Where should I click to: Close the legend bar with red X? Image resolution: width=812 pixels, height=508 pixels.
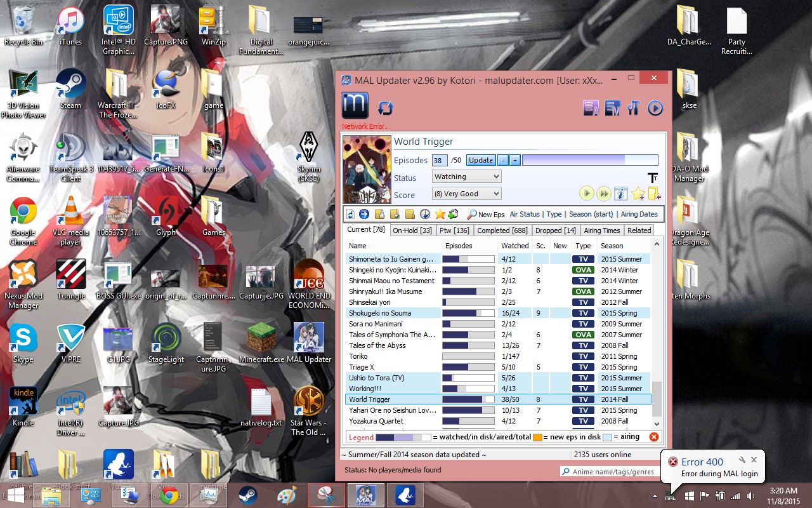click(x=653, y=437)
